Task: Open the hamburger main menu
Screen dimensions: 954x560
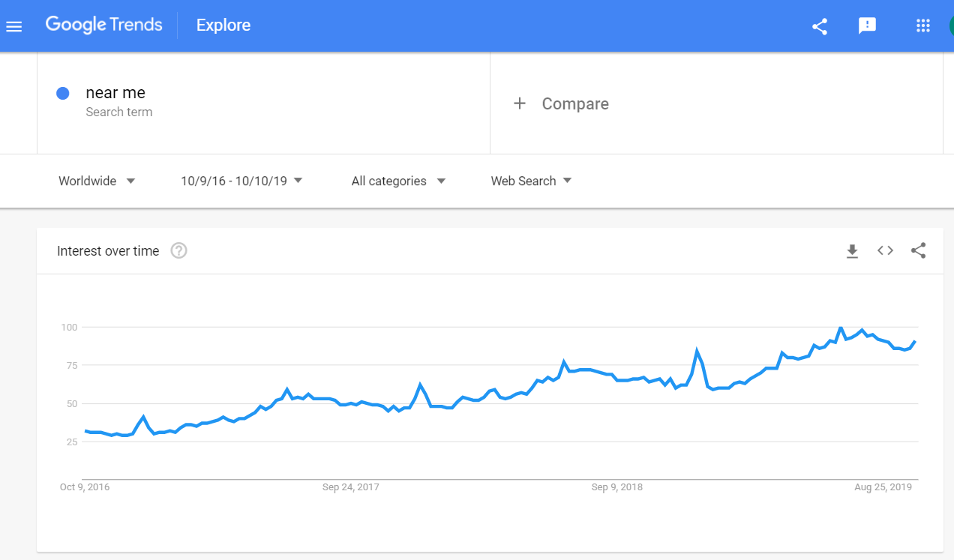Action: pos(14,26)
